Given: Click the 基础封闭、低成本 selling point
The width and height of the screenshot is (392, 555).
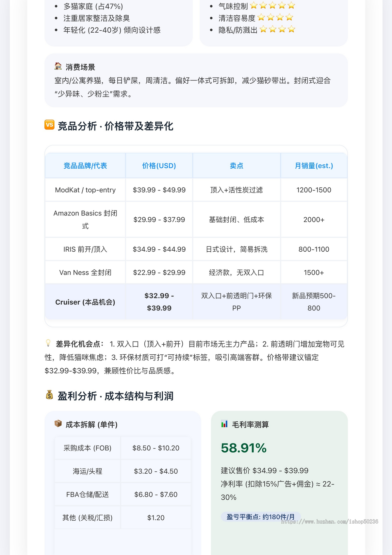Looking at the screenshot, I should tap(237, 220).
